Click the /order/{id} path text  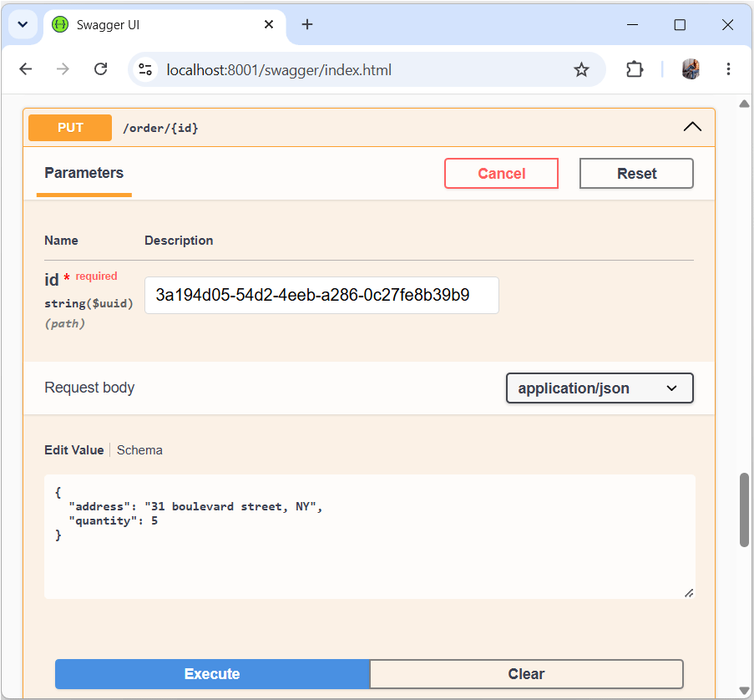coord(160,128)
